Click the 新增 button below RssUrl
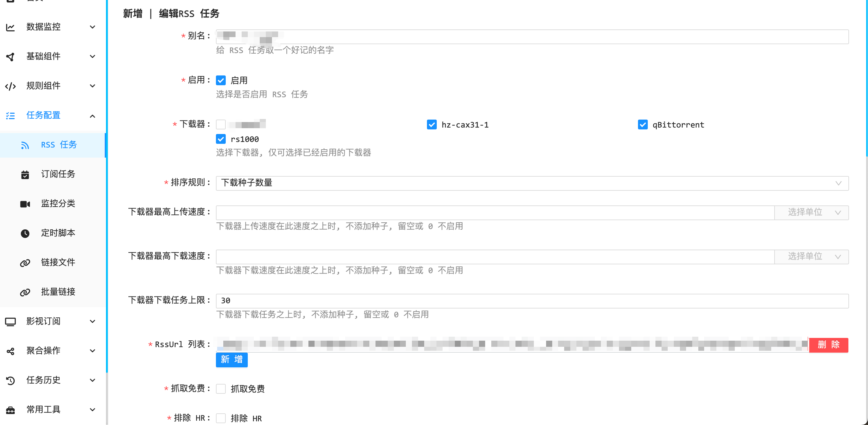The width and height of the screenshot is (868, 425). click(232, 360)
